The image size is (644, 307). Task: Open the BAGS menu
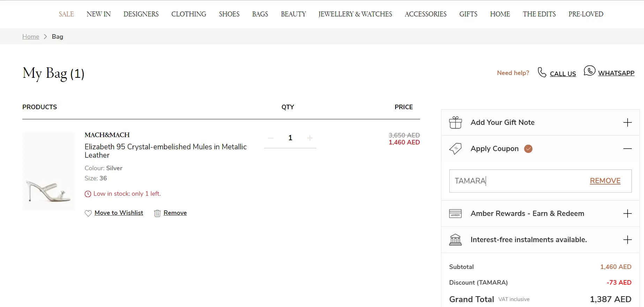260,14
